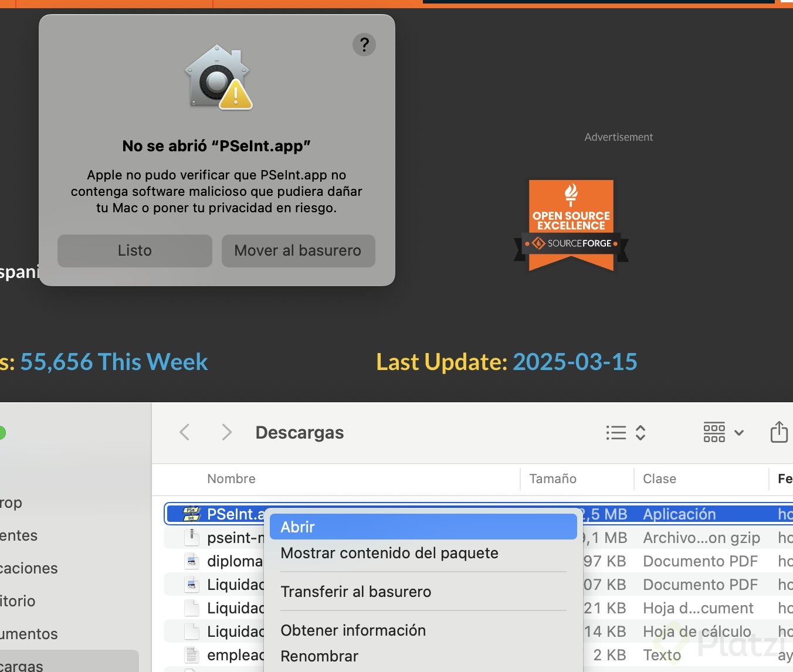Click the text file icon beside emplead
The image size is (793, 672).
(x=192, y=655)
